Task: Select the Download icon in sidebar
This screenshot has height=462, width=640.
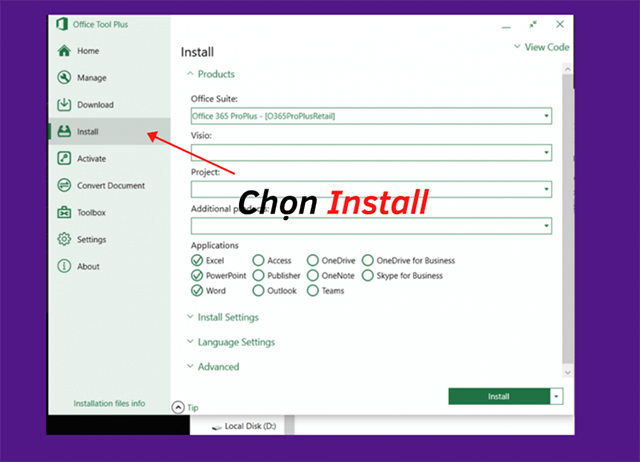Action: coord(65,105)
